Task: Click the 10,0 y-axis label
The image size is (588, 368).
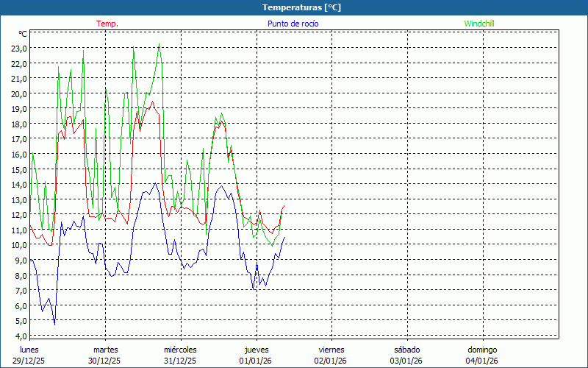Action: coord(19,246)
